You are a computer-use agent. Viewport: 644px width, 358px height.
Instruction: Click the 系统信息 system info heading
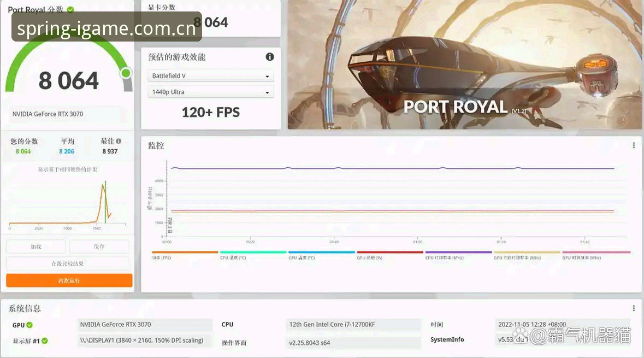25,308
